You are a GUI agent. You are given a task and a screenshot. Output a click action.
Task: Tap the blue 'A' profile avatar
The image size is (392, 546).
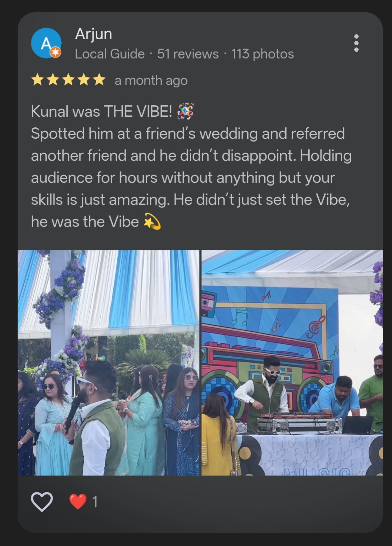click(46, 43)
